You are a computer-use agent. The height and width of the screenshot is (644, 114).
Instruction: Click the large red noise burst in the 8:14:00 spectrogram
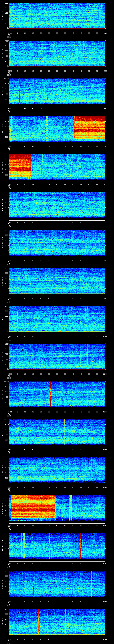click(x=33, y=507)
